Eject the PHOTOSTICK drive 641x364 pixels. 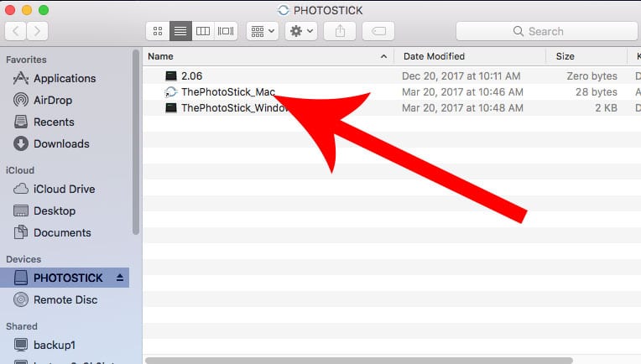(x=119, y=278)
